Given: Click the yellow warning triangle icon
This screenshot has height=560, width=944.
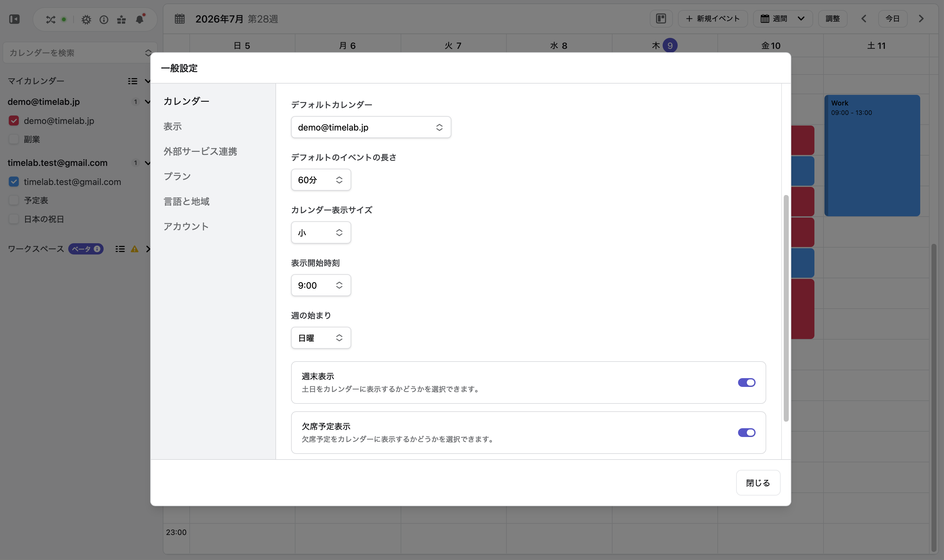Looking at the screenshot, I should (x=134, y=249).
